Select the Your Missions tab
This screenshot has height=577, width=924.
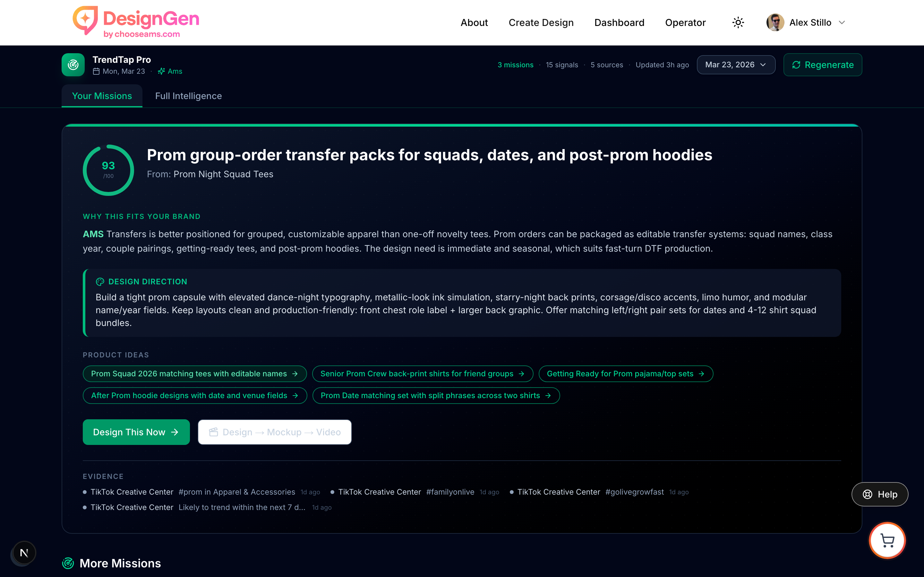coord(102,96)
